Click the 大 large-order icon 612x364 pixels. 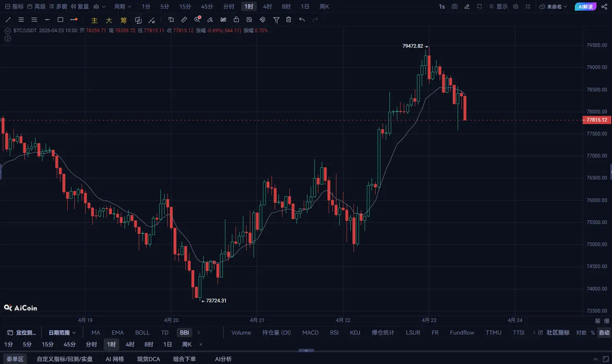pos(109,20)
